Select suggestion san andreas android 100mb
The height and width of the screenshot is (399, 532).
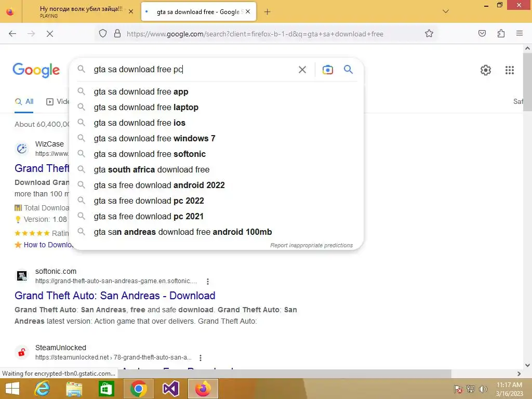click(217, 232)
